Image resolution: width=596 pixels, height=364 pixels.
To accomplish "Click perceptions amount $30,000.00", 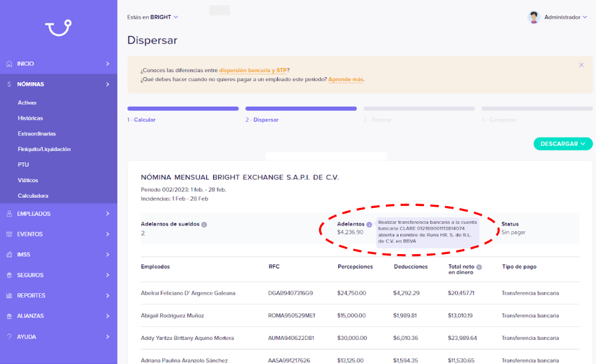I will (x=352, y=338).
